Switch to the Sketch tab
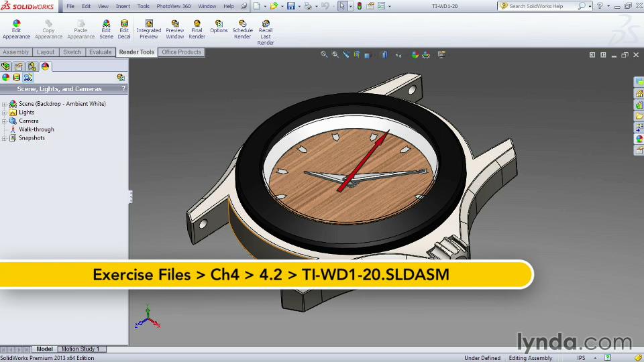The width and height of the screenshot is (644, 362). [x=72, y=52]
